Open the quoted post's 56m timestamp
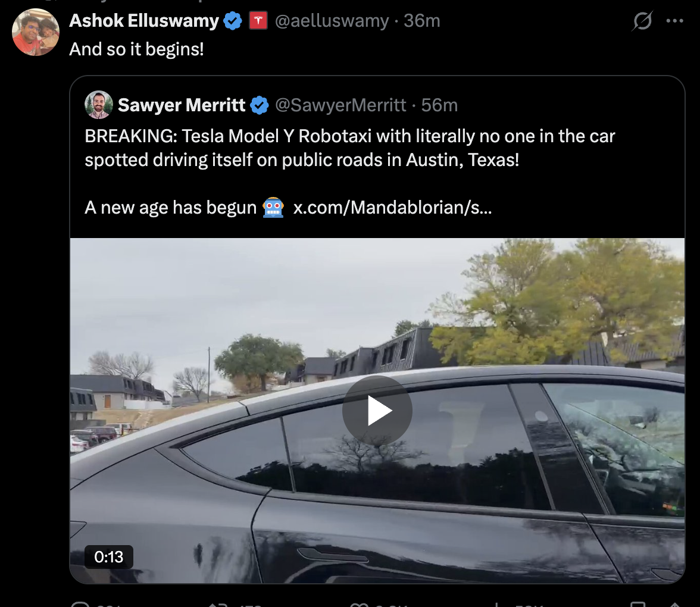Viewport: 700px width, 607px height. pos(439,105)
